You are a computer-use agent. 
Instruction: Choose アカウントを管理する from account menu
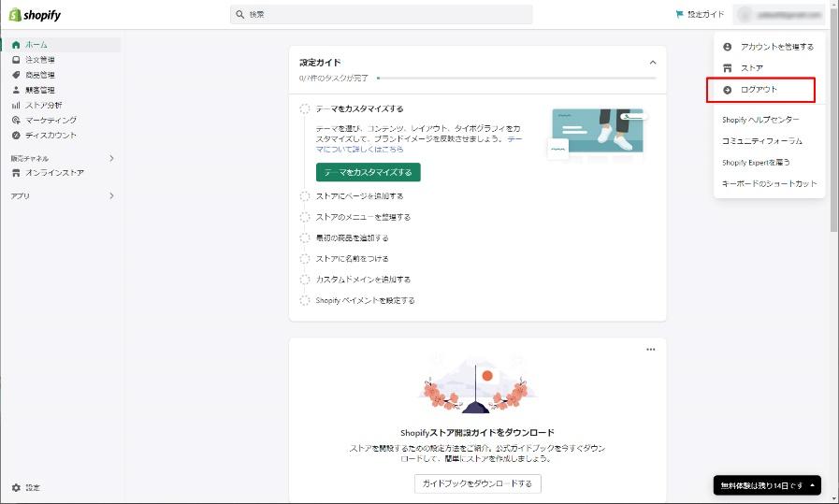[770, 47]
